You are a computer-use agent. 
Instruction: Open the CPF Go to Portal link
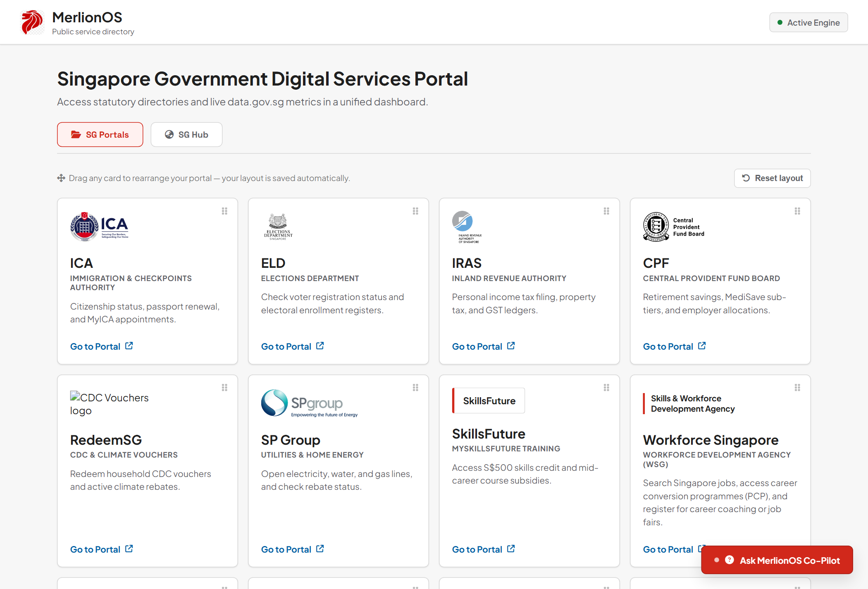[x=675, y=346]
